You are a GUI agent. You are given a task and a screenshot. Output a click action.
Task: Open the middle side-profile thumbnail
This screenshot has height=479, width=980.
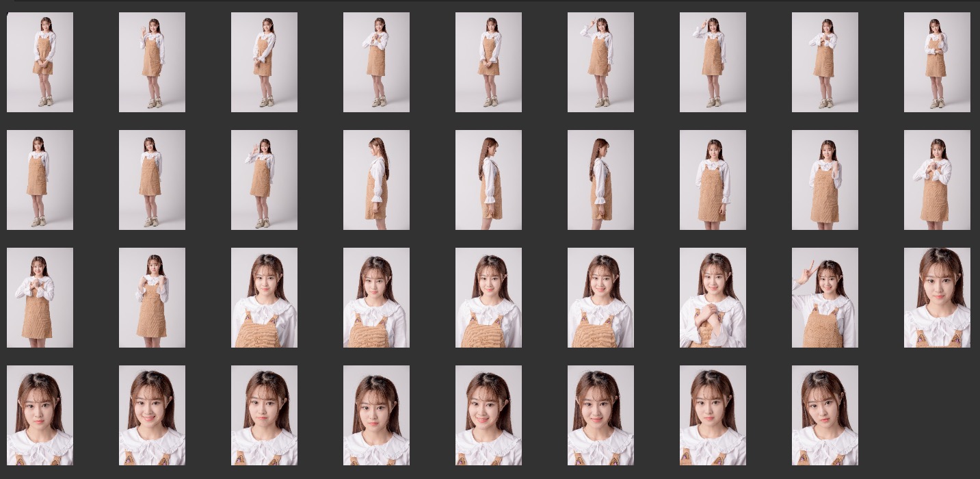pyautogui.click(x=488, y=180)
